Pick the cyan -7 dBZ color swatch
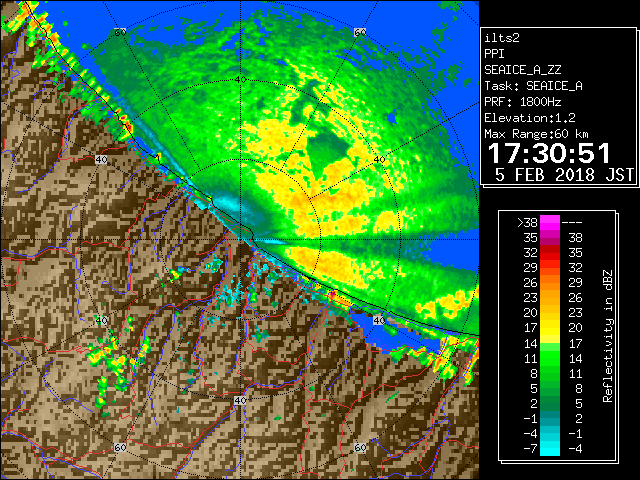This screenshot has height=480, width=640. [x=550, y=449]
